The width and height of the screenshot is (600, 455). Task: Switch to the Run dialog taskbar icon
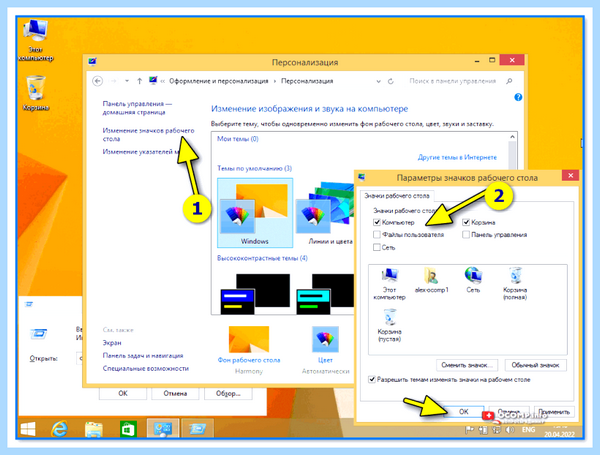coord(197,429)
